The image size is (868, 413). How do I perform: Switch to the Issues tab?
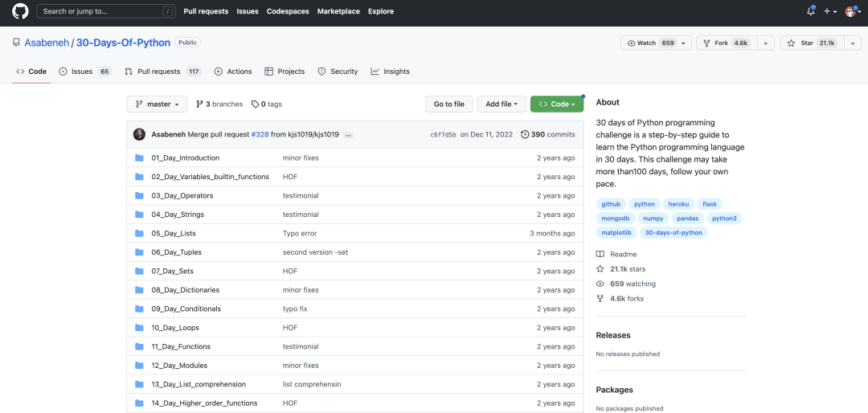85,72
